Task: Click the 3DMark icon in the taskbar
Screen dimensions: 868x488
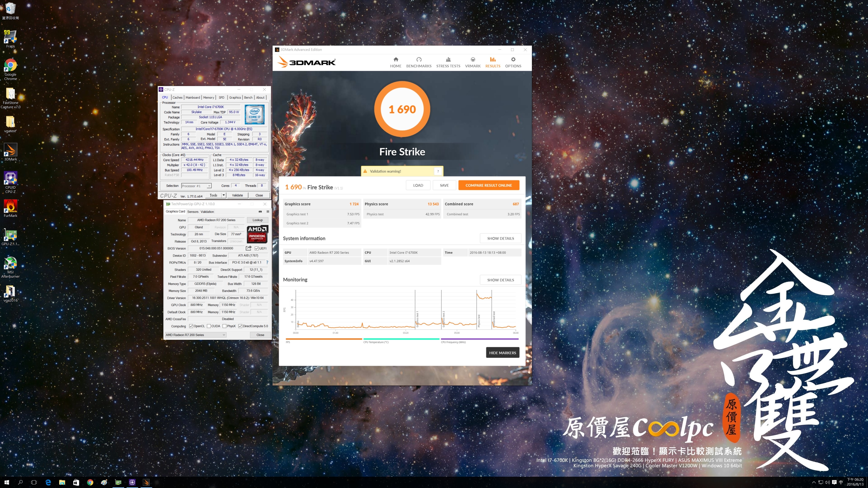Action: (x=146, y=482)
